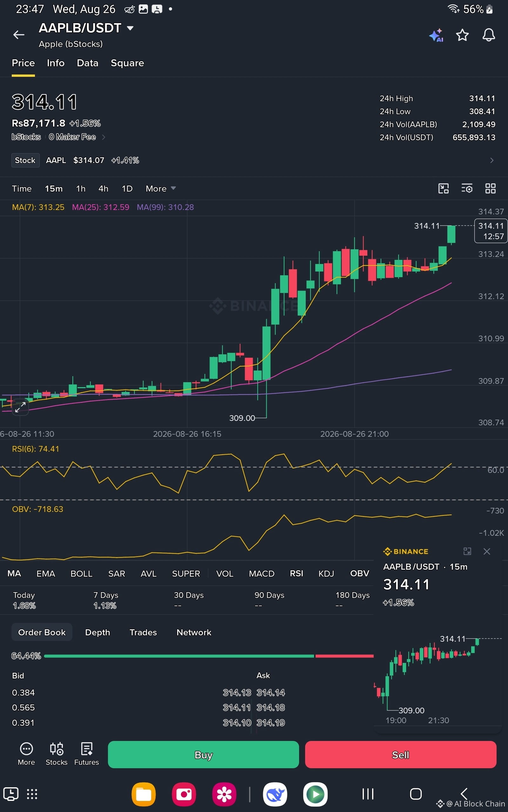
Task: Open chart indicator settings icon
Action: click(467, 189)
